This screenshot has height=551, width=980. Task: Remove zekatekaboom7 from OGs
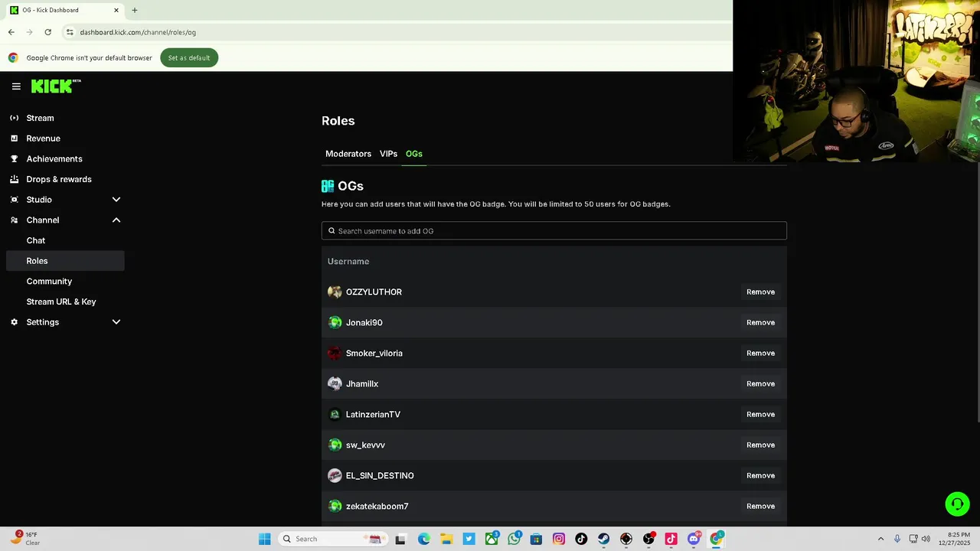coord(760,506)
